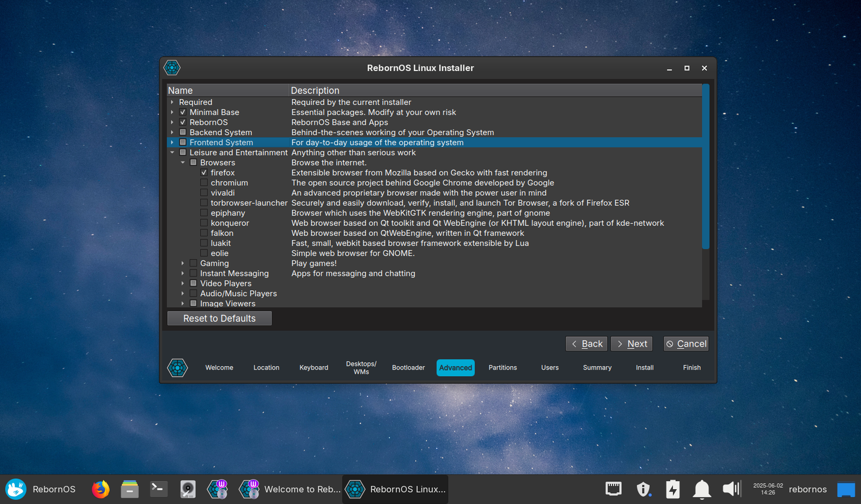Toggle the RebornOS group checkbox

point(183,122)
